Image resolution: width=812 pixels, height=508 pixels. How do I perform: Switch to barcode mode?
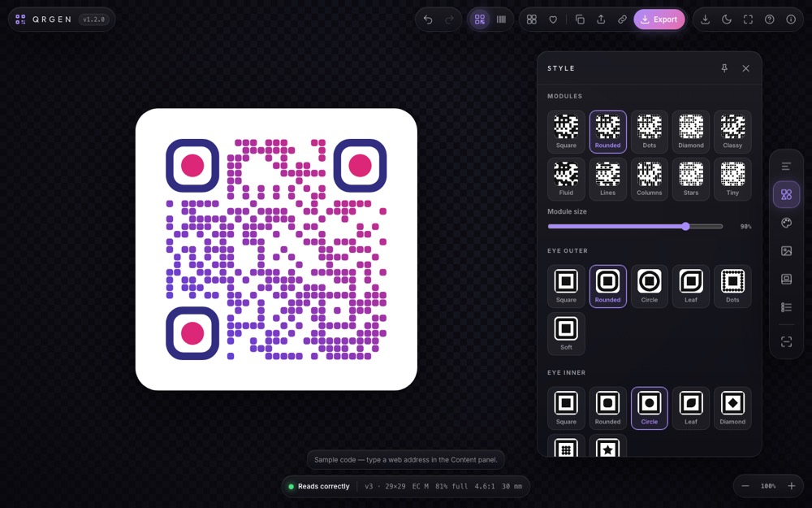pos(501,20)
